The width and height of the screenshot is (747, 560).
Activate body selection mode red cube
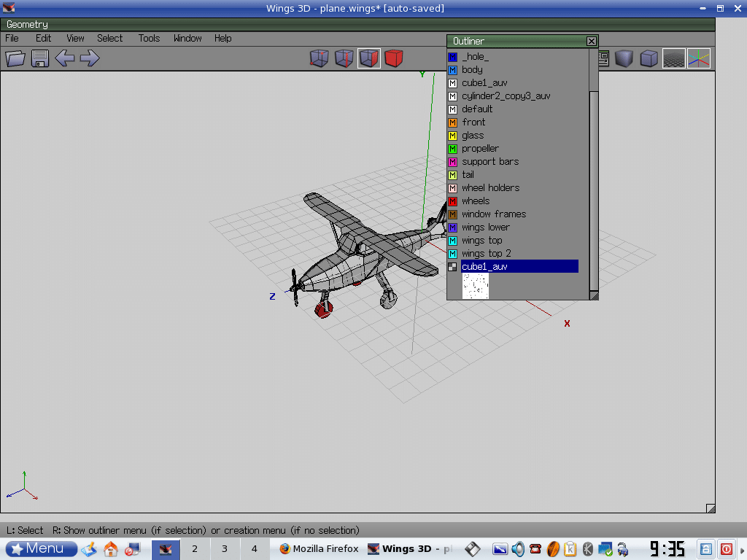(394, 58)
